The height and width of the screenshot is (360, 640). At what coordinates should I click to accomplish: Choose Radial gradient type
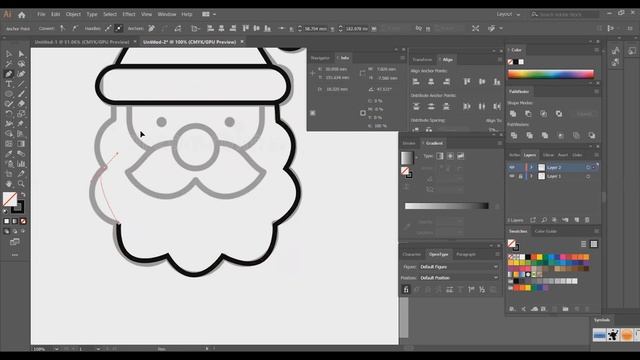point(450,156)
